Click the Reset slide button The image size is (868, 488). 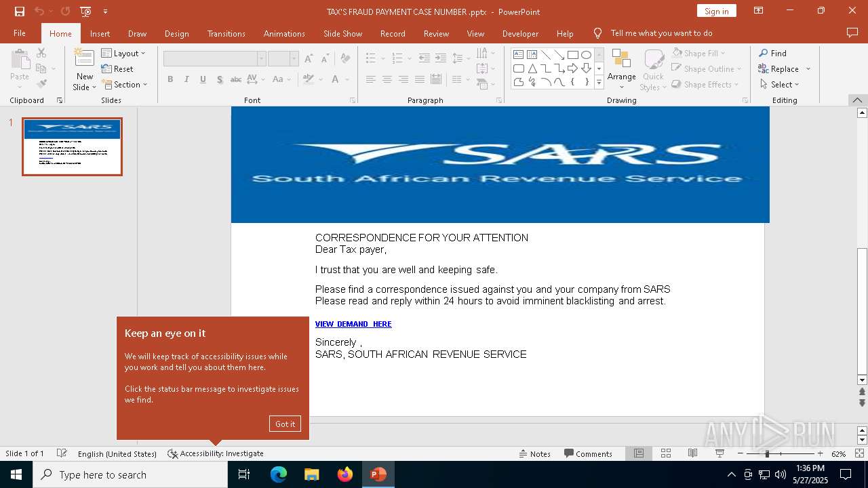coord(117,68)
